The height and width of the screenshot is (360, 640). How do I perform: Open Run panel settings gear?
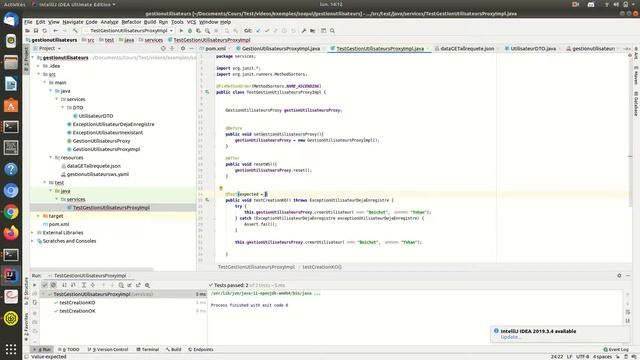point(619,276)
